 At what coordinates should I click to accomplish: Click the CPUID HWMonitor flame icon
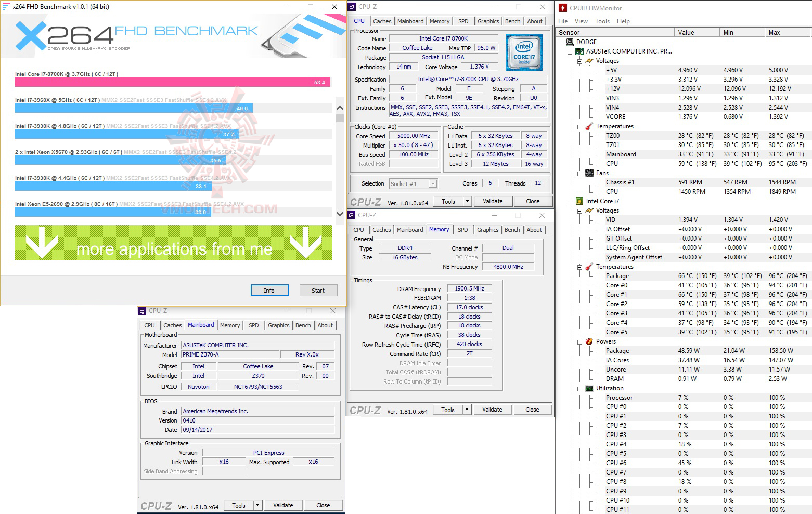point(563,7)
